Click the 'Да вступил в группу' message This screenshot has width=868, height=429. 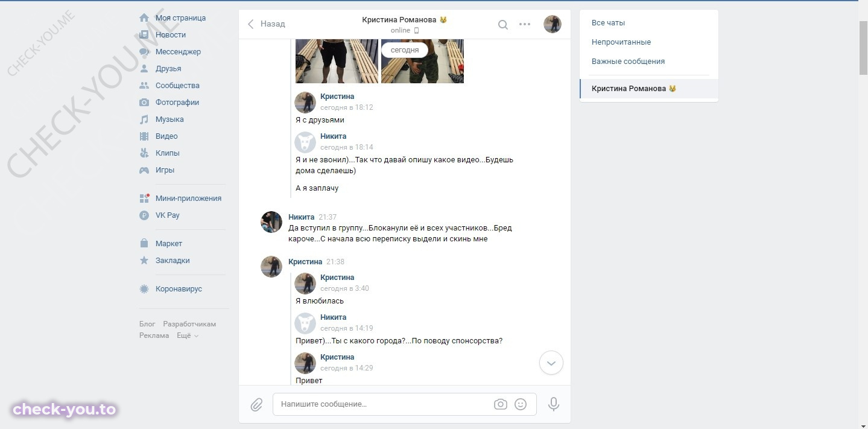click(x=400, y=234)
